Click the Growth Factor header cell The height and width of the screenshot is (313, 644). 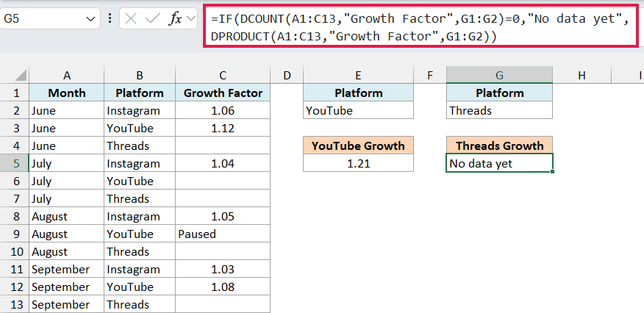click(223, 93)
